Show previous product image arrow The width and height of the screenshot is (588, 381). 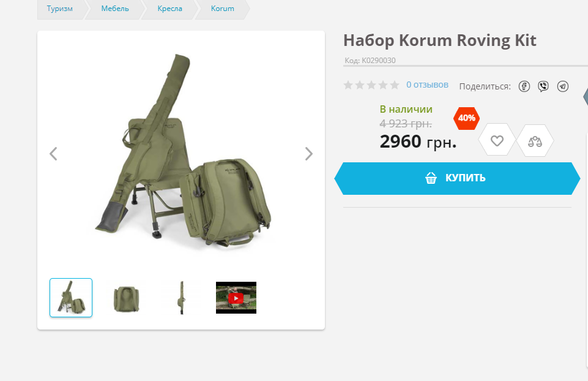[53, 154]
